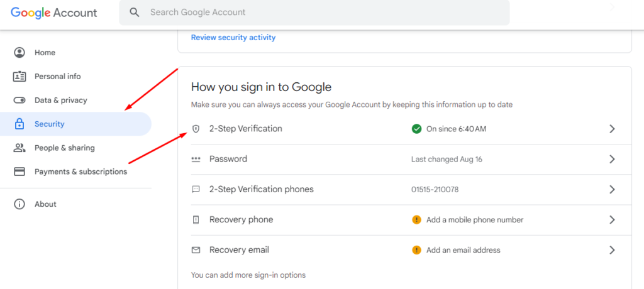Click the green check status icon
Image resolution: width=644 pixels, height=289 pixels.
(x=416, y=129)
